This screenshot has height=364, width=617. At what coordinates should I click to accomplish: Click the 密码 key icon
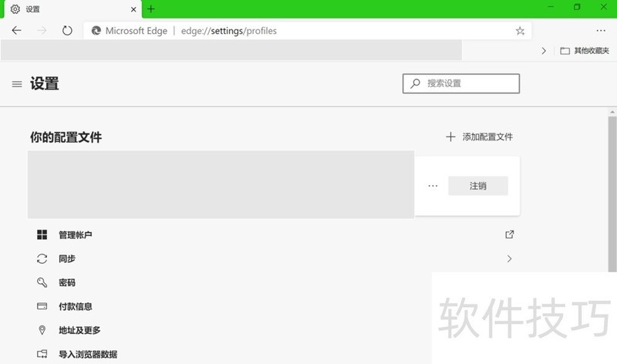click(42, 282)
